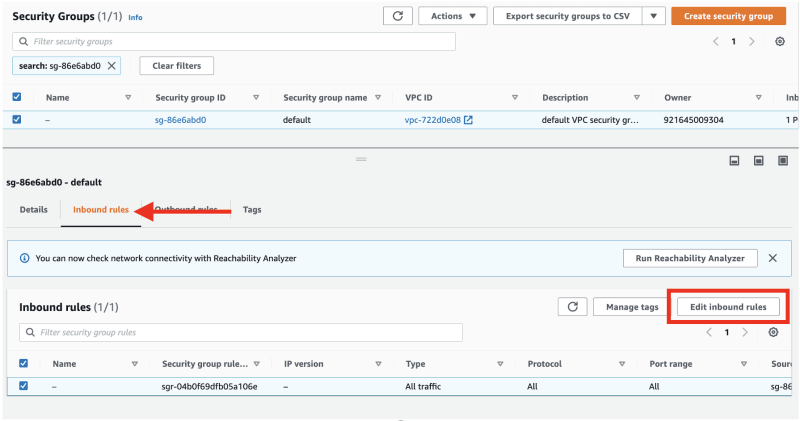Go to previous page of inbound rules
The image size is (800, 421).
[709, 332]
